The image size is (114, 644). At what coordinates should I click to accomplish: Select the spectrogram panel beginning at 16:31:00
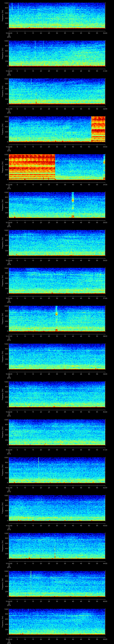pos(57,91)
